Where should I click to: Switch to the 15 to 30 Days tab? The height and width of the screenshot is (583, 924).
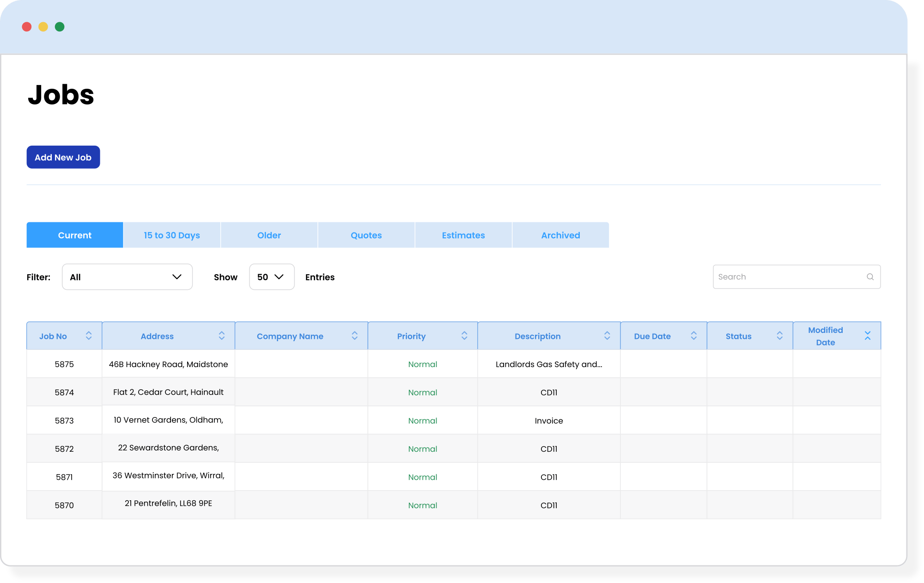pyautogui.click(x=172, y=235)
